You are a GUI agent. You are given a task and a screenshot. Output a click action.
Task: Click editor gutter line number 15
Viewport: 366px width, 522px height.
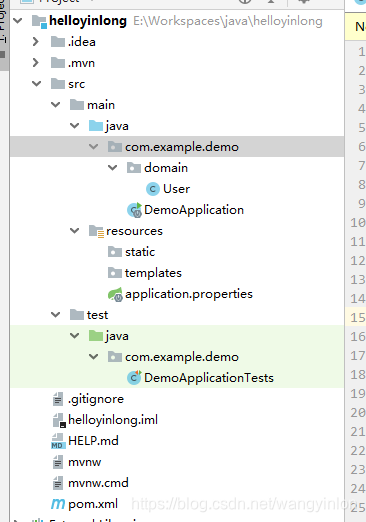[x=358, y=317]
